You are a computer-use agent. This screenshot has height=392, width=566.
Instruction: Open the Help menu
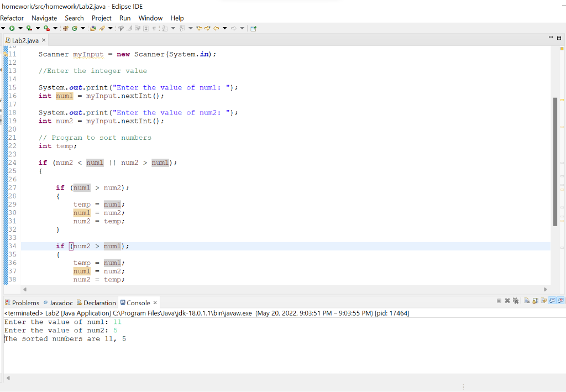(x=177, y=18)
